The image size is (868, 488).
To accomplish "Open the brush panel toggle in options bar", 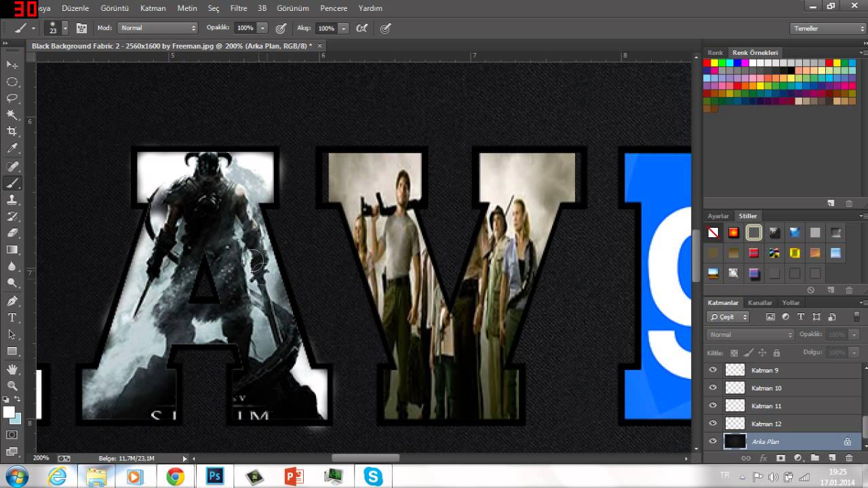I will click(81, 28).
